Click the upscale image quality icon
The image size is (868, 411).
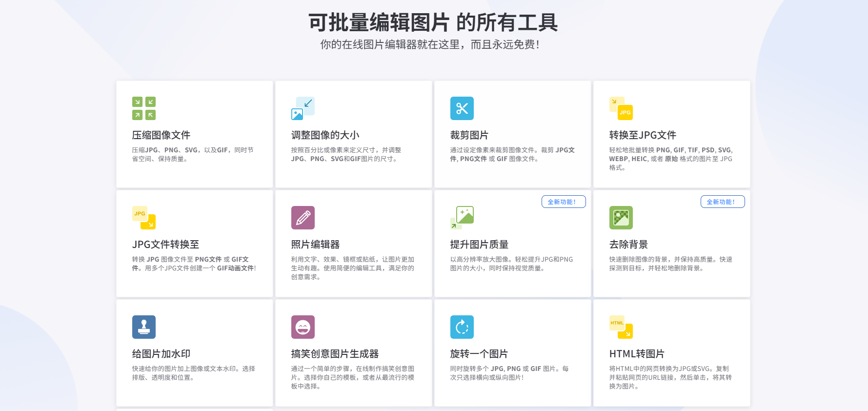462,218
